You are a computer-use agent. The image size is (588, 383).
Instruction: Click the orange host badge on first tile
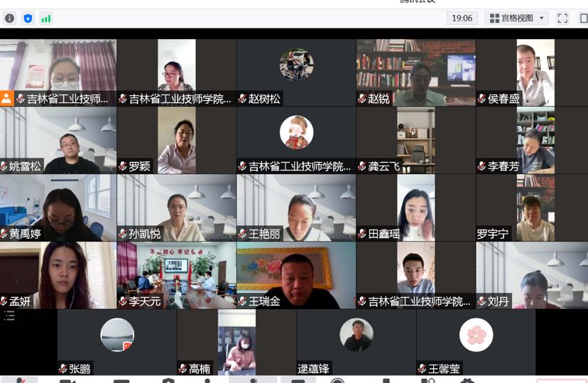pyautogui.click(x=7, y=99)
